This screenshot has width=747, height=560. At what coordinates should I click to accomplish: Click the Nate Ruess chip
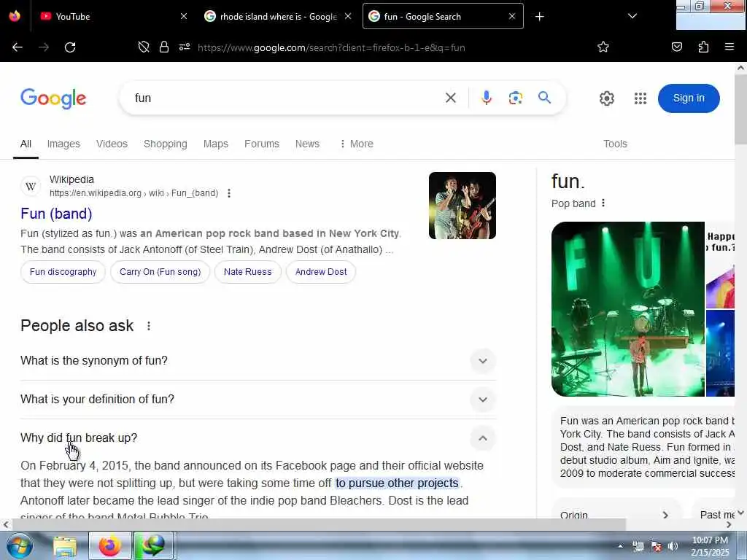248,272
